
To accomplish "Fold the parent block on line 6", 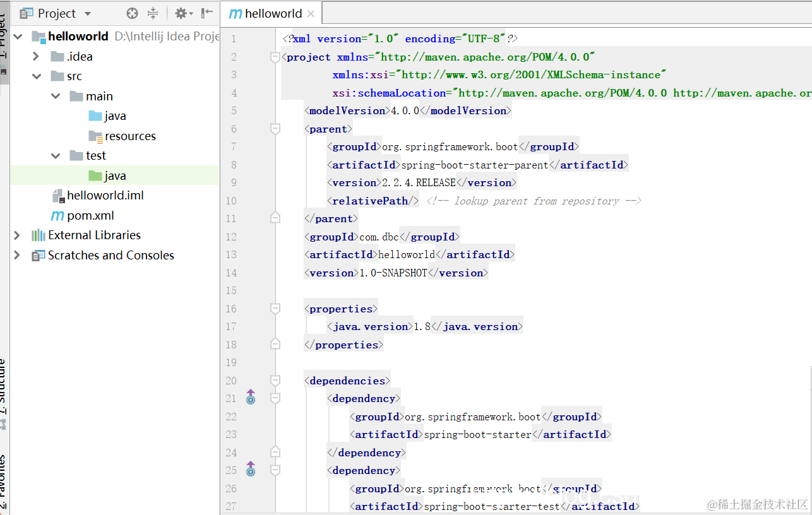I will pos(275,129).
